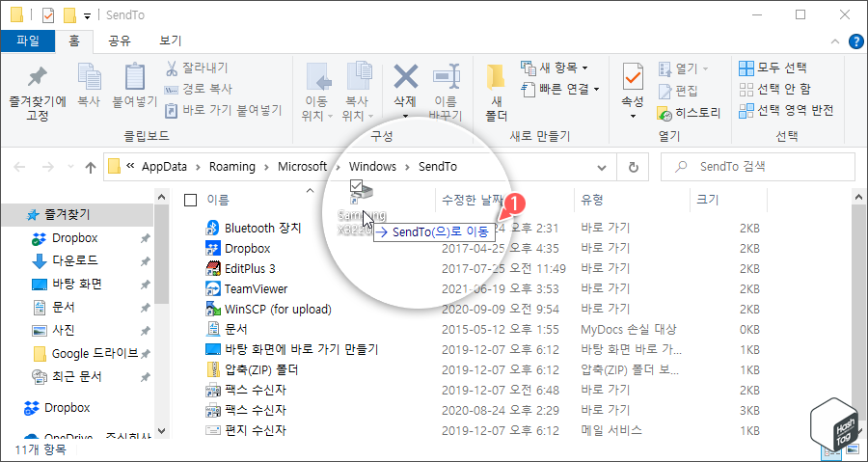Sort by 유형 type column header
Viewport: 868px width, 462px height.
tap(592, 201)
